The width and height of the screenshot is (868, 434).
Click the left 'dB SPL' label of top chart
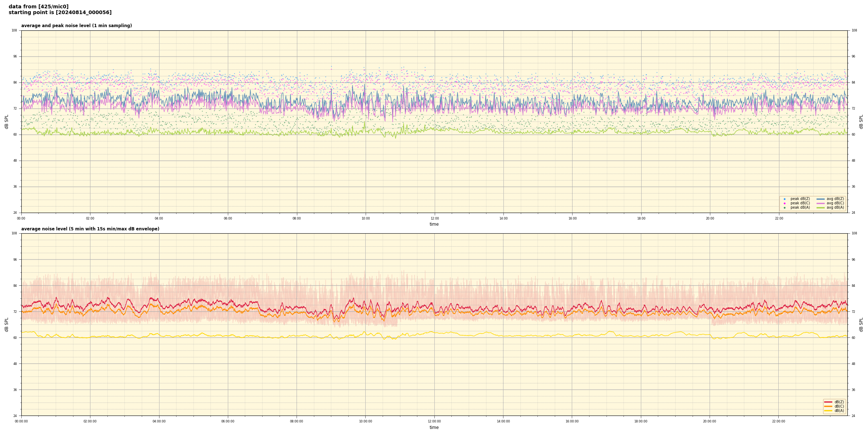point(7,122)
